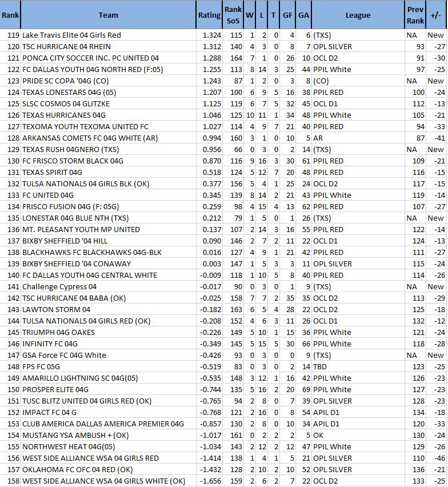Click BLACKHAWKS FC BLACKHAWKS 04G-BLK cell
Image resolution: width=448 pixels, height=487 pixels.
(109, 252)
